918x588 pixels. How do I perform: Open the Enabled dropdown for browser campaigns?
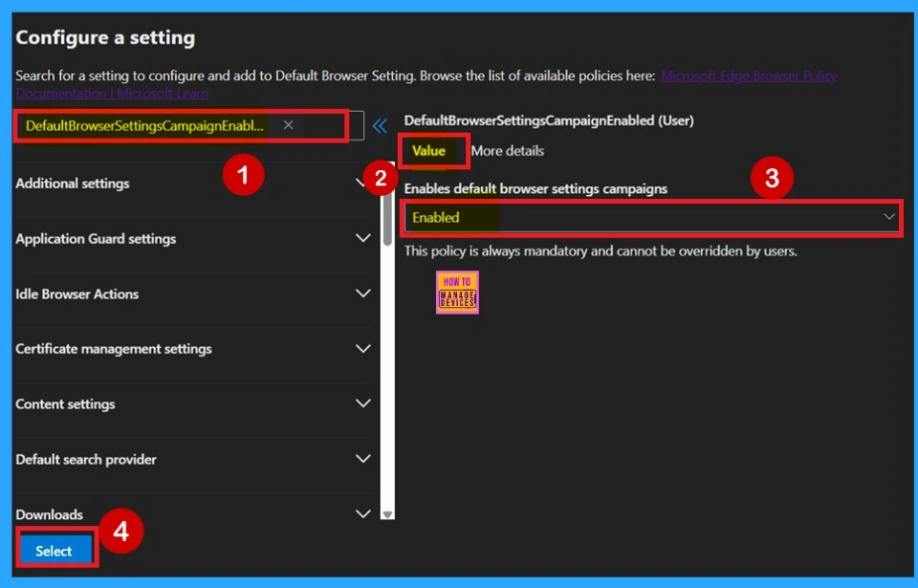click(x=651, y=217)
